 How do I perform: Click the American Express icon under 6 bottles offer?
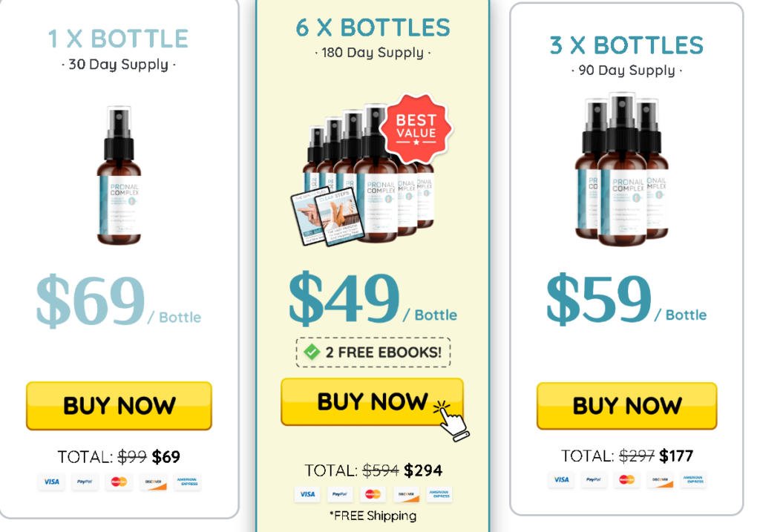(x=439, y=494)
